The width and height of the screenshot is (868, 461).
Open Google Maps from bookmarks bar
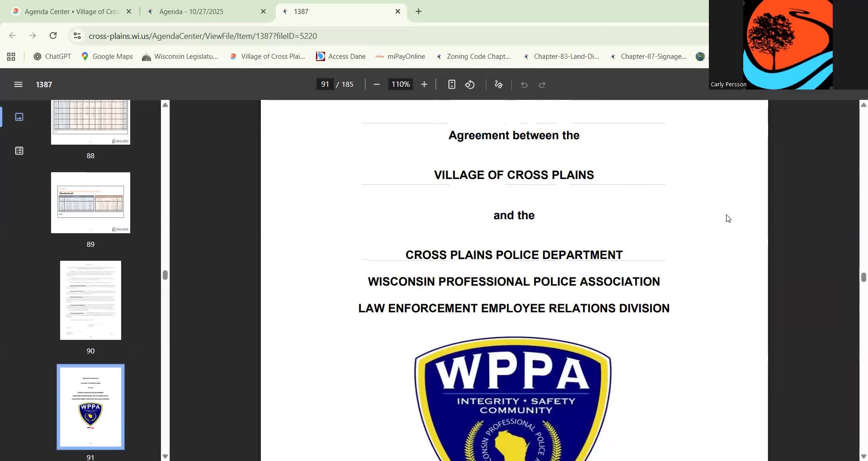[x=107, y=56]
